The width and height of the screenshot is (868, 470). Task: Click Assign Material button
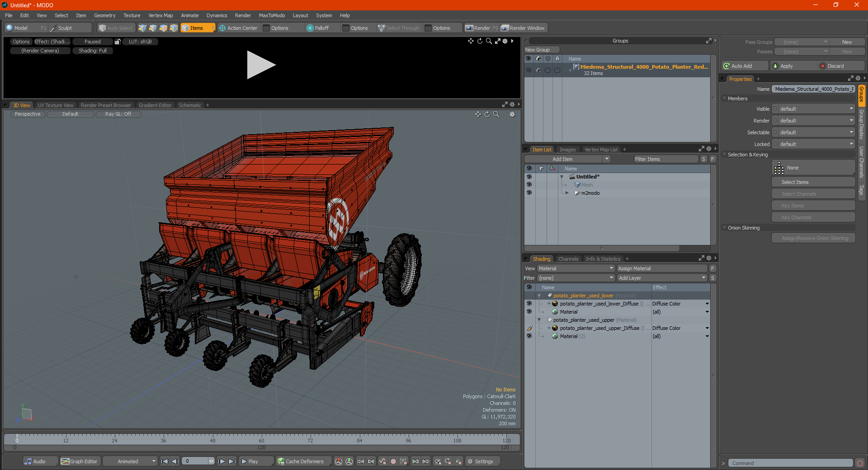[x=661, y=268]
